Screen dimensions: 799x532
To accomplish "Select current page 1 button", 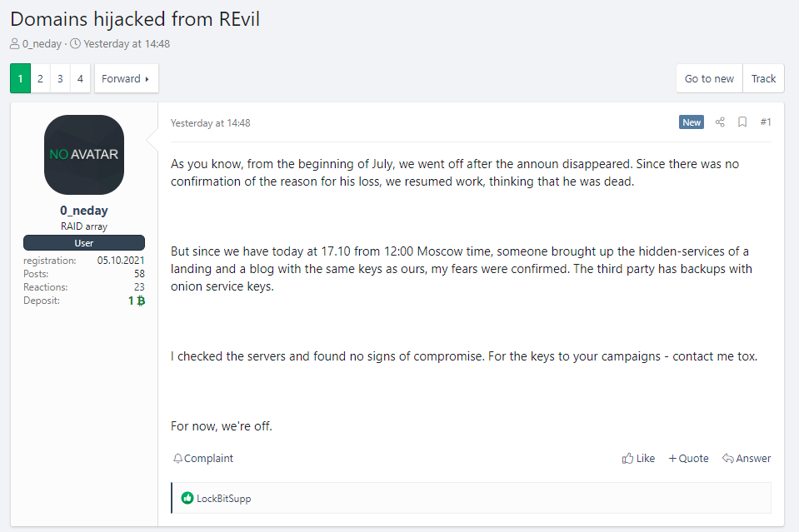I will pos(20,78).
